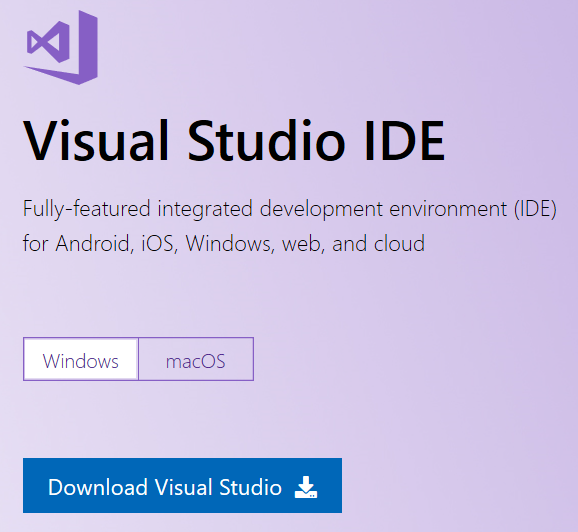Click the download arrow icon on the button
The width and height of the screenshot is (578, 532).
point(306,487)
